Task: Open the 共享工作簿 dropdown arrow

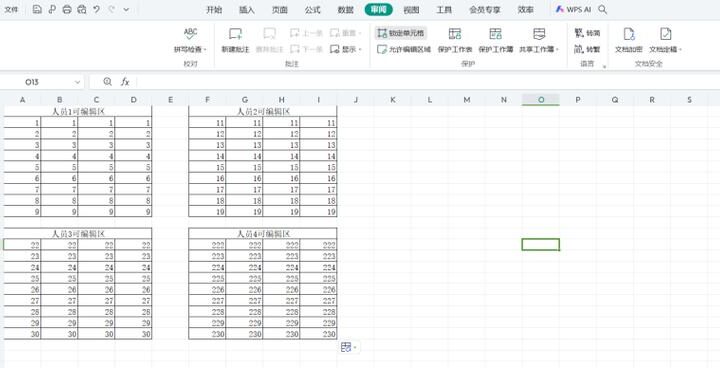Action: coord(557,50)
